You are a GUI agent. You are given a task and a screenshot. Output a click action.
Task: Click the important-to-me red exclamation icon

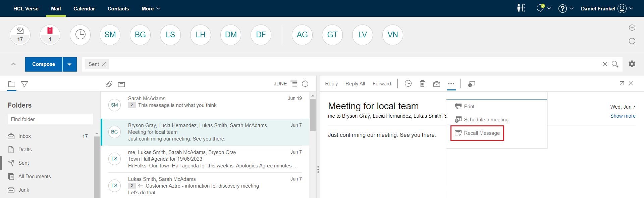[x=50, y=35]
